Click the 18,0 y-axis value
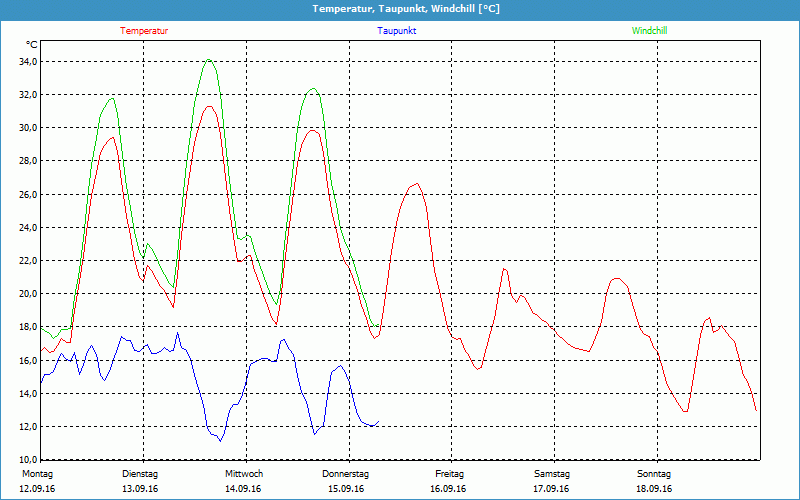 28,327
